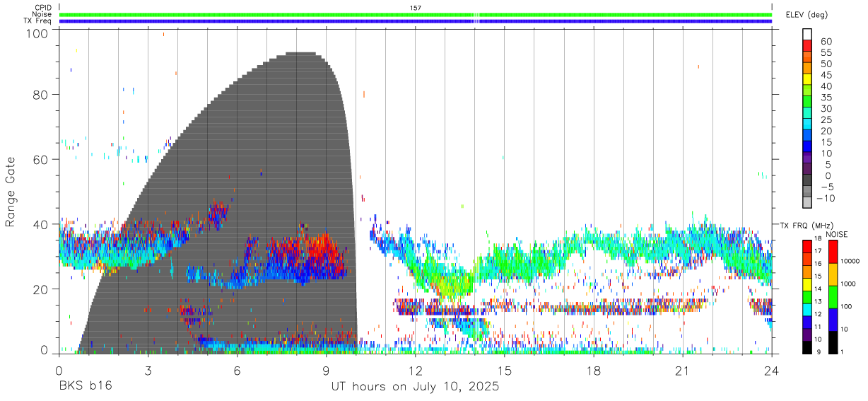This screenshot has width=868, height=401.
Task: Click the '−10' label on ELEV color bar
Action: pyautogui.click(x=827, y=199)
